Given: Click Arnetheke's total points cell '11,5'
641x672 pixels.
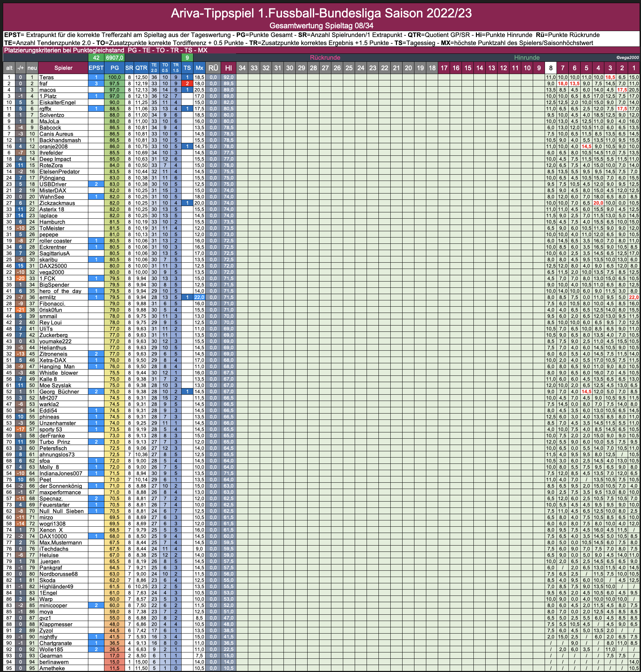Looking at the screenshot, I should tap(115, 668).
